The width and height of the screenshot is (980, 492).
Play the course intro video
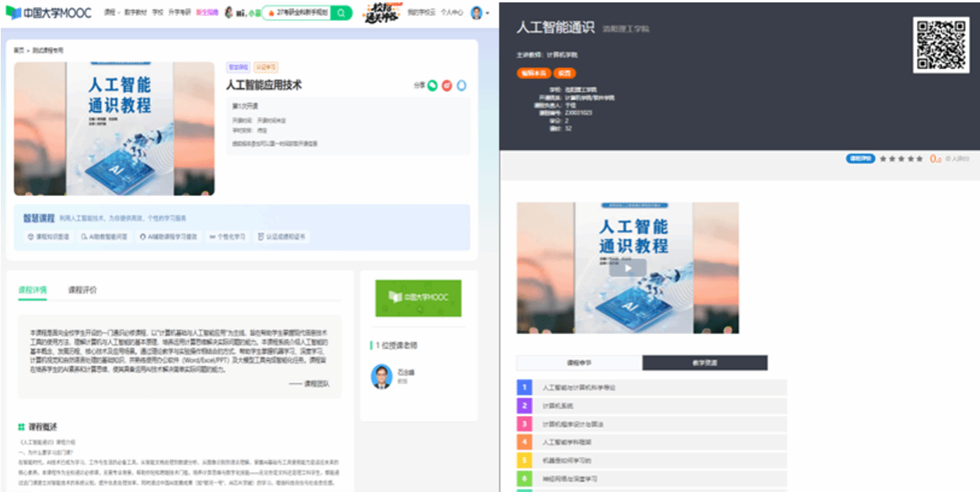(627, 268)
